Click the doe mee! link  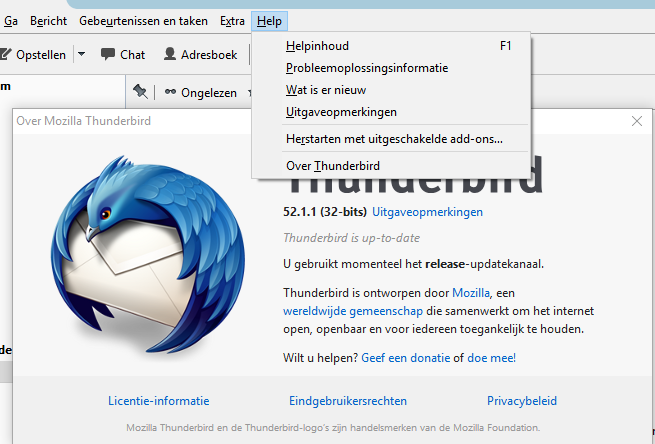click(x=491, y=358)
